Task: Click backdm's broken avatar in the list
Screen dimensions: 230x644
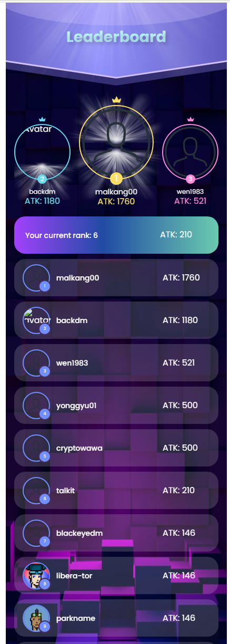Action: [36, 320]
